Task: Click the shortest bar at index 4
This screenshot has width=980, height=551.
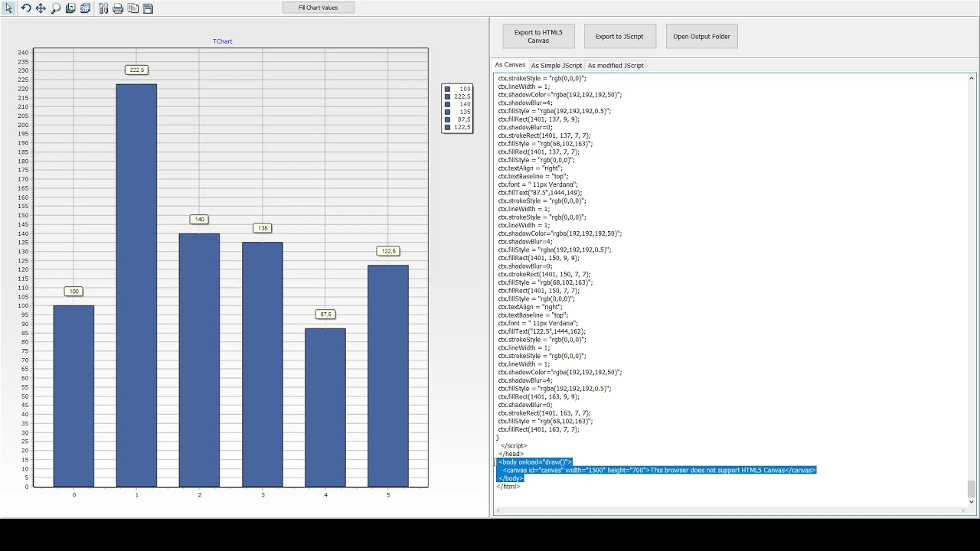Action: 325,408
